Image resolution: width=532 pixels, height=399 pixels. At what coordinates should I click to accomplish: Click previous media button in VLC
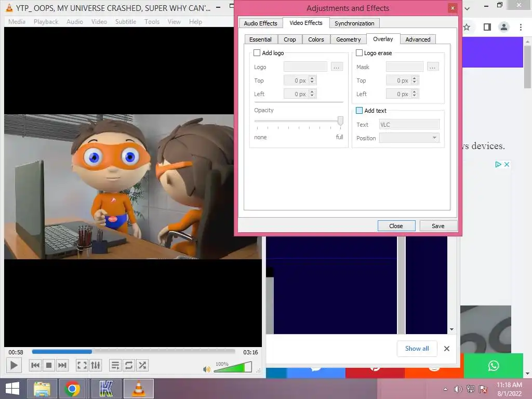(35, 365)
